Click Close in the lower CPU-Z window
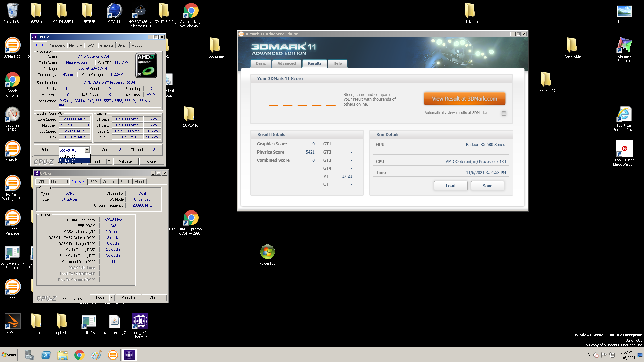The height and width of the screenshot is (362, 644). pyautogui.click(x=154, y=298)
